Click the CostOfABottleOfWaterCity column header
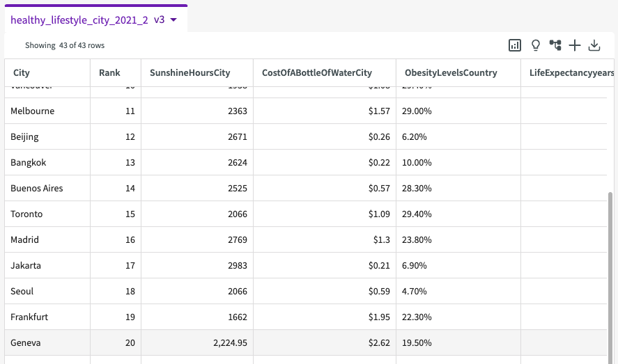 [x=325, y=73]
